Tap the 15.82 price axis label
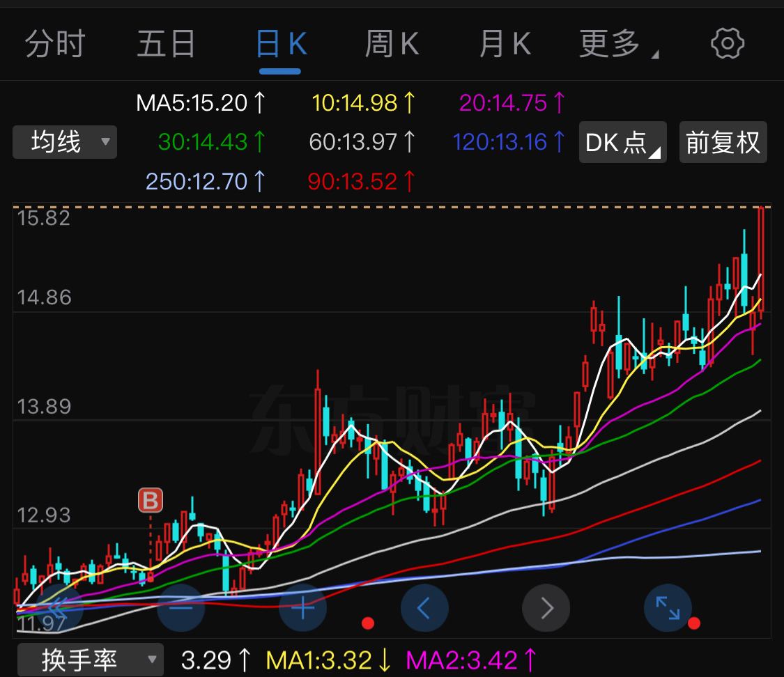This screenshot has height=677, width=784. (x=43, y=218)
